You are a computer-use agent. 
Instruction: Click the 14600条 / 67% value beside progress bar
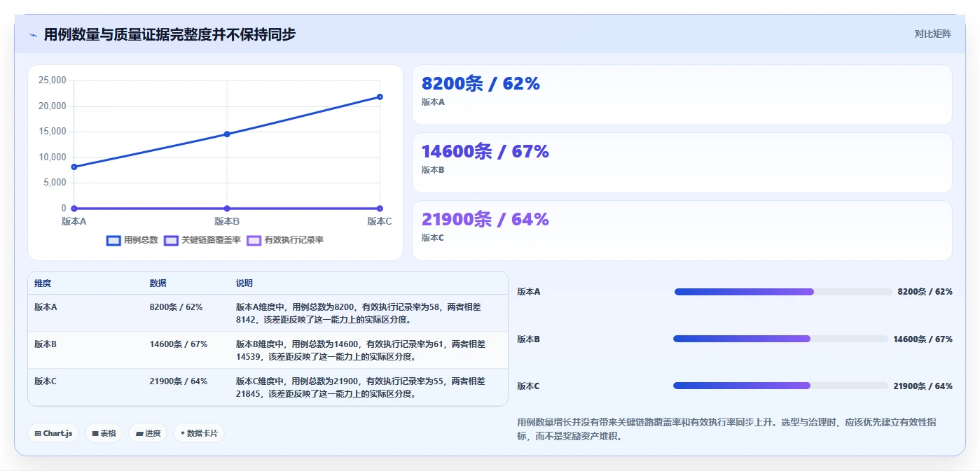coord(923,339)
